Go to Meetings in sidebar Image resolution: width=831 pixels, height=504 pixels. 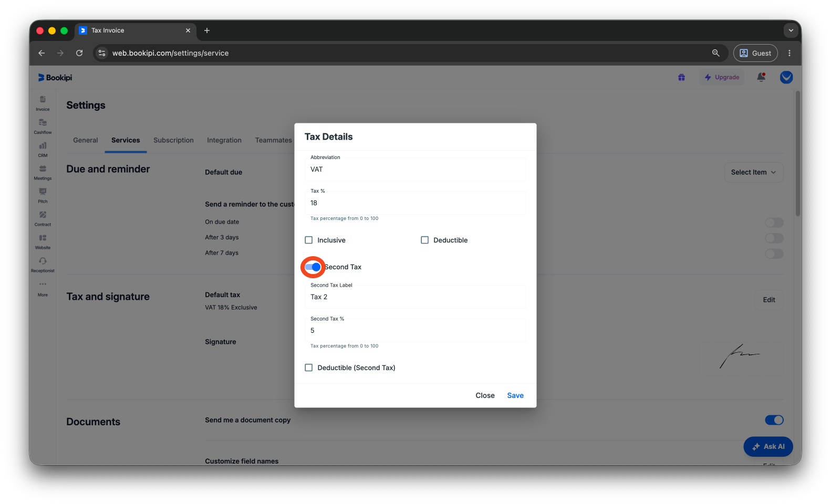(43, 172)
